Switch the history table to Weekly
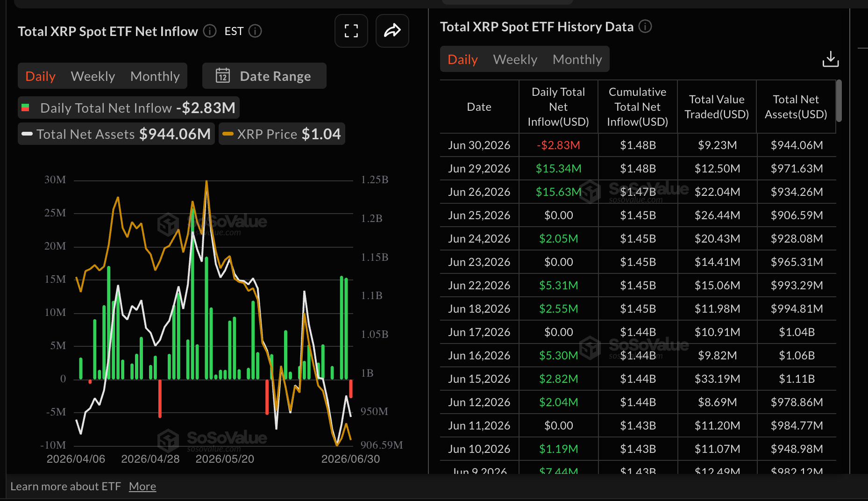Image resolution: width=868 pixels, height=501 pixels. [515, 59]
